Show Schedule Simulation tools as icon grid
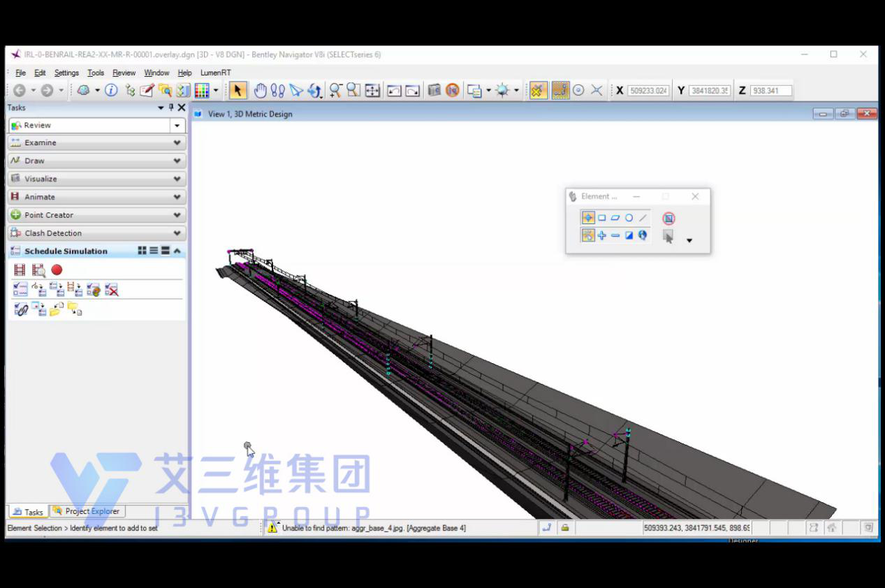The image size is (885, 588). tap(142, 251)
